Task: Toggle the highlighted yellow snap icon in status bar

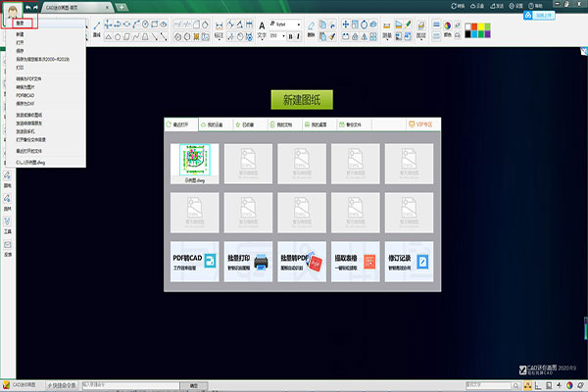Action: coord(527,385)
